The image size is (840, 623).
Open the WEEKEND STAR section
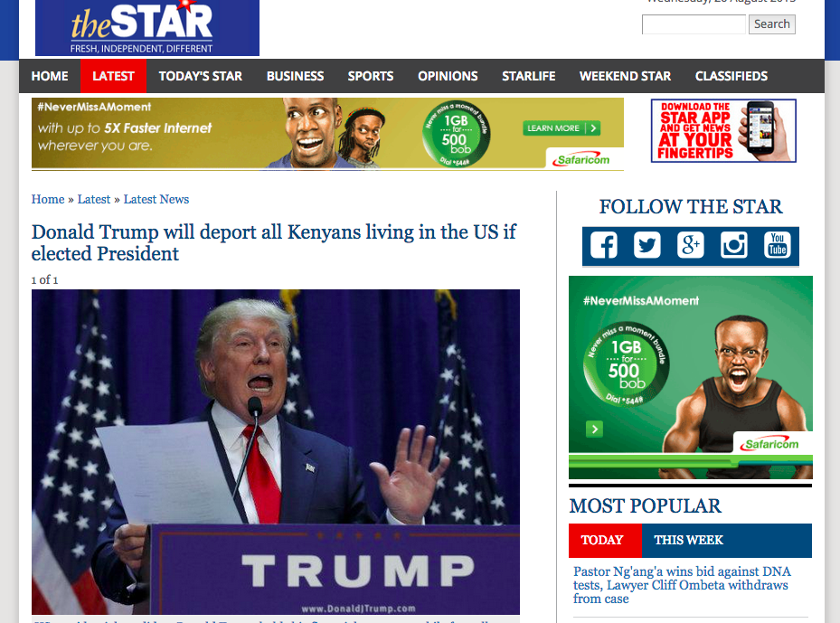point(625,76)
